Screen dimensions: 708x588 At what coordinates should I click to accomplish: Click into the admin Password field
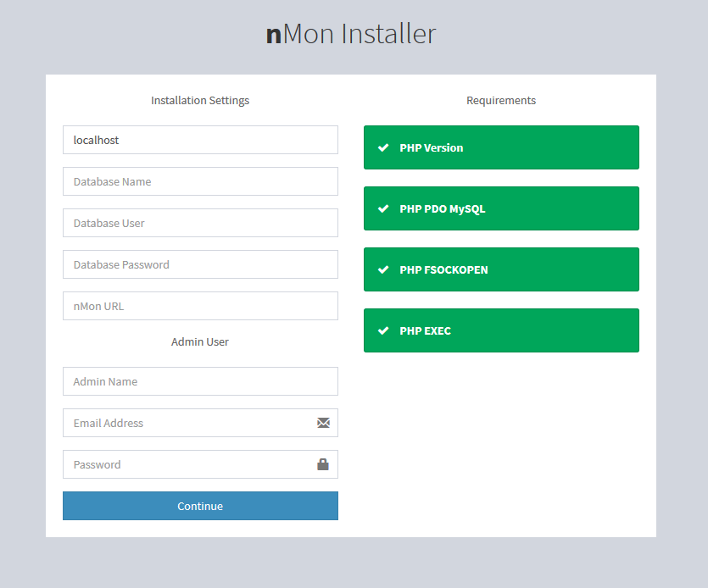[187, 464]
